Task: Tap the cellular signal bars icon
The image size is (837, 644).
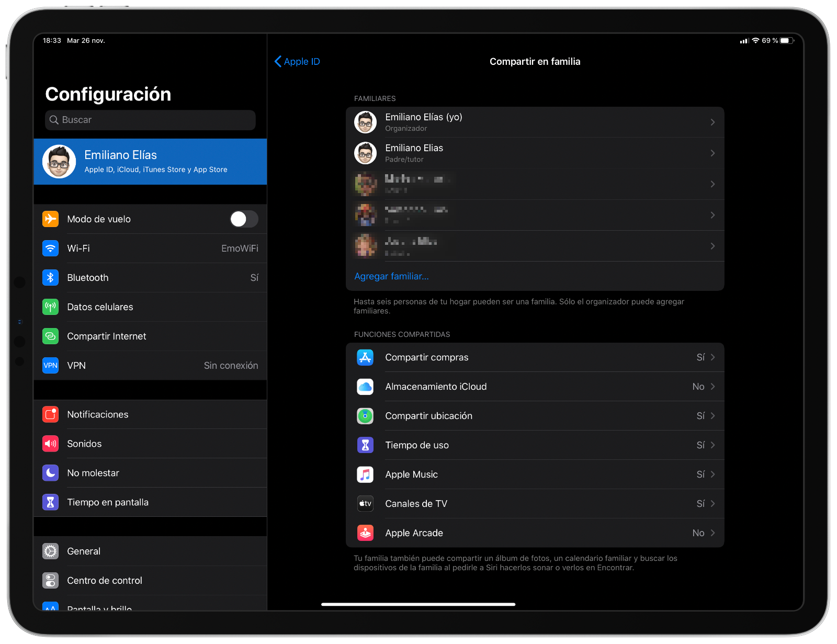Action: pos(744,41)
